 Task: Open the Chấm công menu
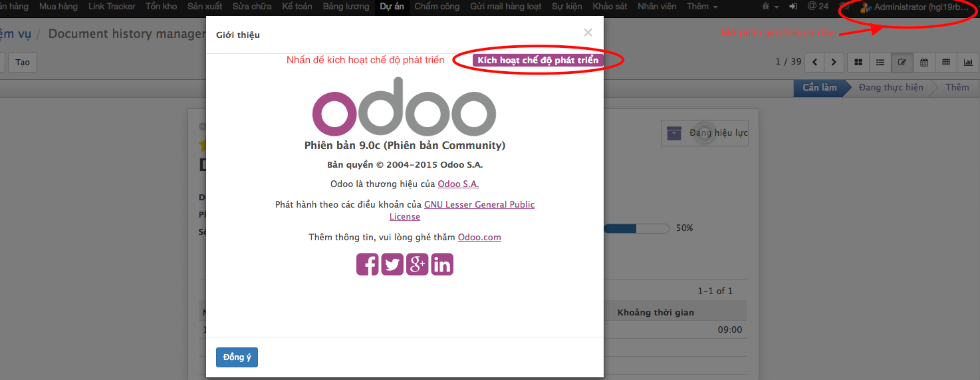[437, 7]
